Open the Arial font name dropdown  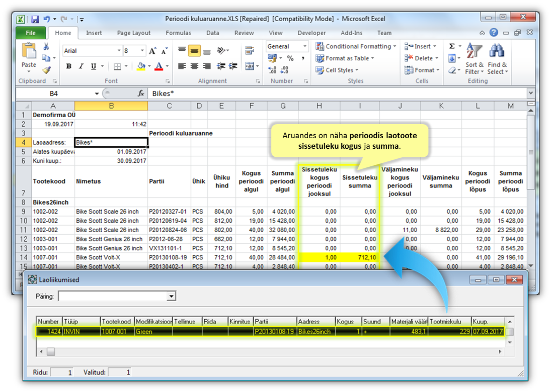click(119, 51)
